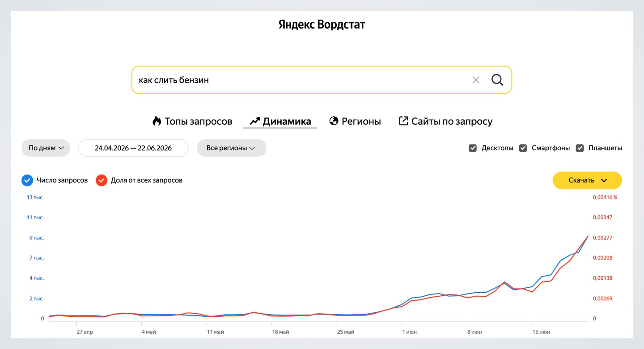
Task: Click the magnifying glass search icon
Action: (497, 80)
